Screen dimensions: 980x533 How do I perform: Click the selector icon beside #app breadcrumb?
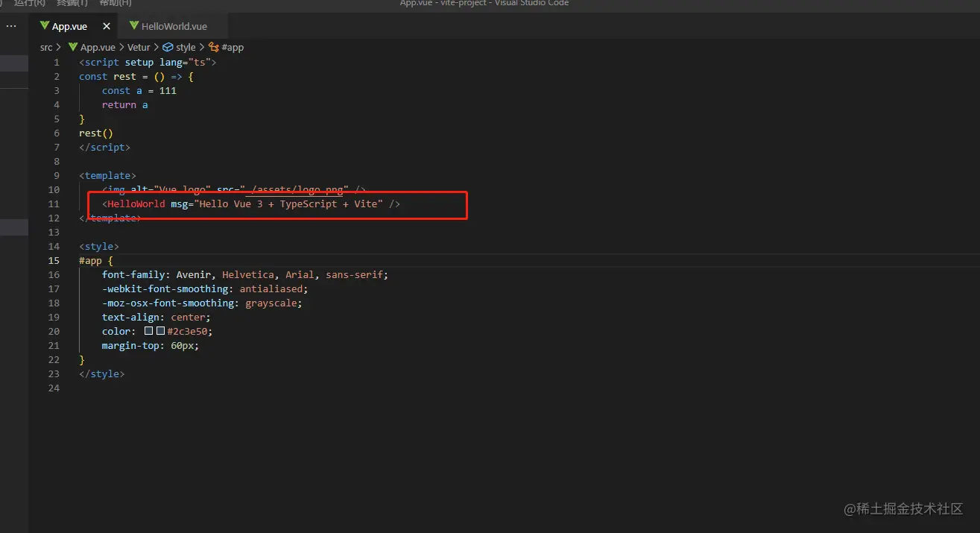tap(213, 47)
